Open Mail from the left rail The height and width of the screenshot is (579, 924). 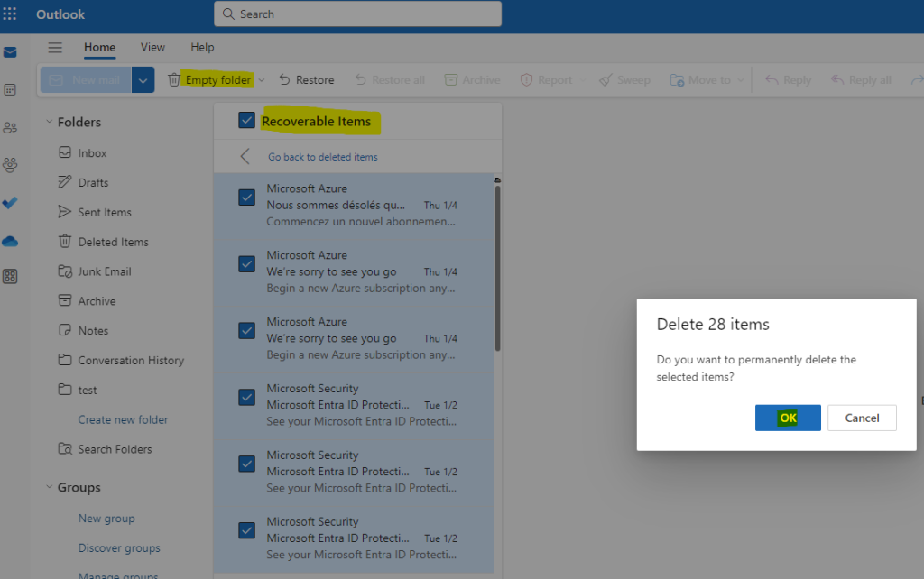10,52
